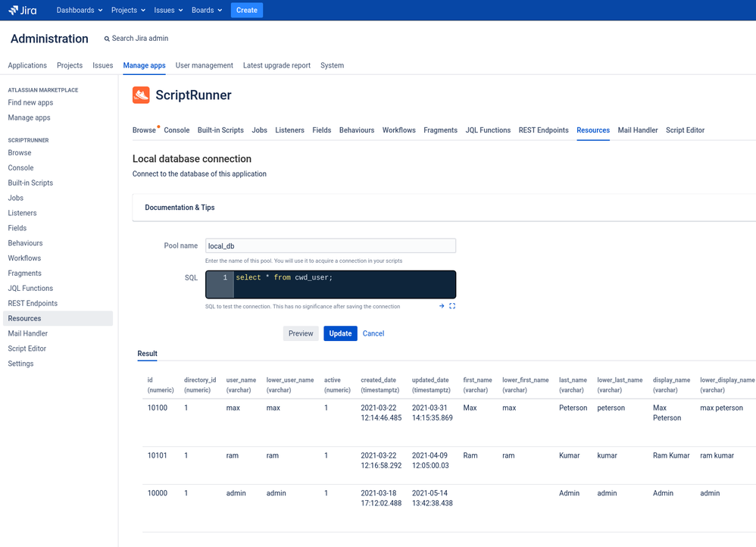
Task: Click the Update button
Action: [340, 333]
